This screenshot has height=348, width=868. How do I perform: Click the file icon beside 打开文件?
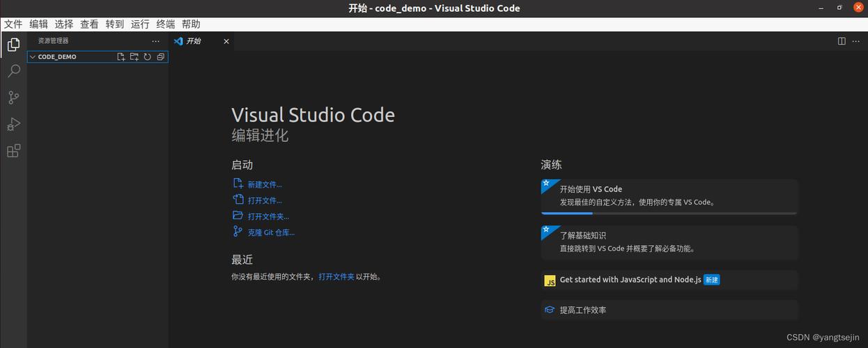tap(238, 200)
